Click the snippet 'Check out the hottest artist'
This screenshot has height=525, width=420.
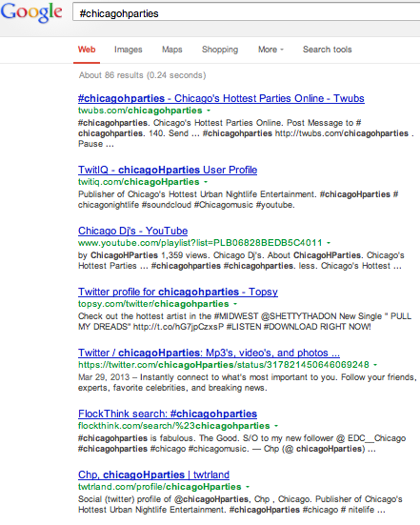click(x=245, y=321)
